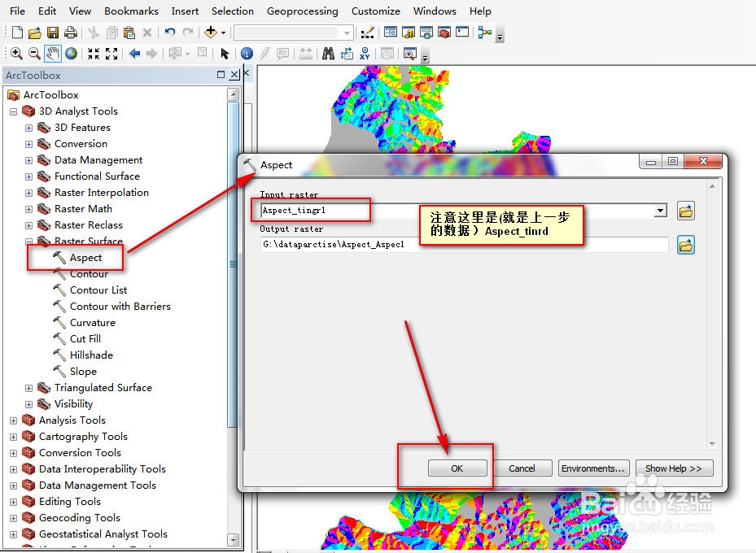Open the Customize menu
This screenshot has width=756, height=553.
[376, 11]
